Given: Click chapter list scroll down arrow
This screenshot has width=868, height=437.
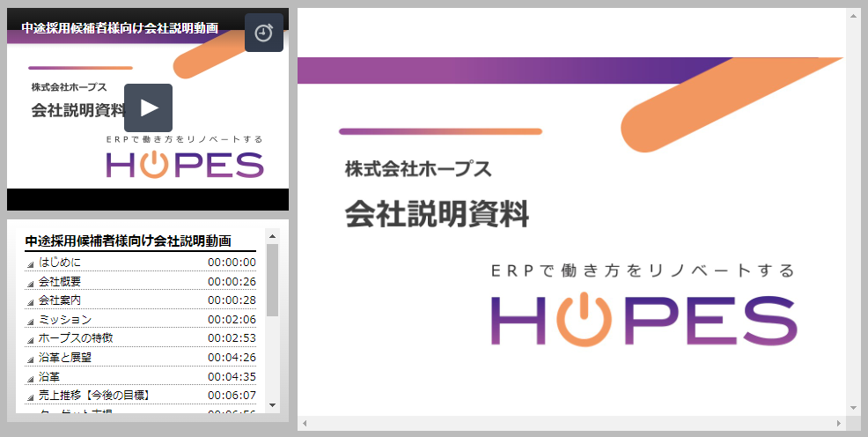Looking at the screenshot, I should click(272, 405).
